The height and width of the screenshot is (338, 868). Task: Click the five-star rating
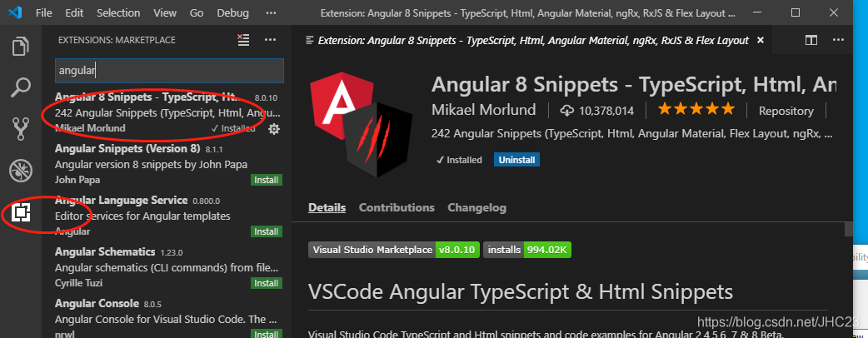(696, 109)
